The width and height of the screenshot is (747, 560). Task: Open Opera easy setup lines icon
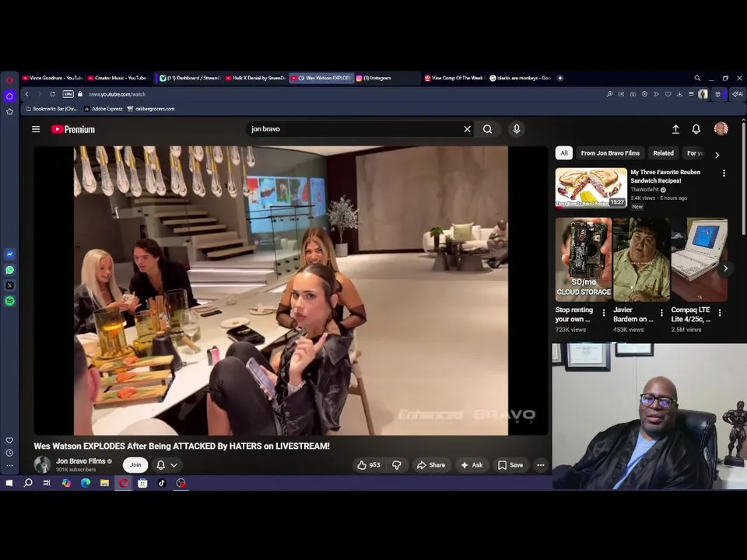(x=691, y=94)
